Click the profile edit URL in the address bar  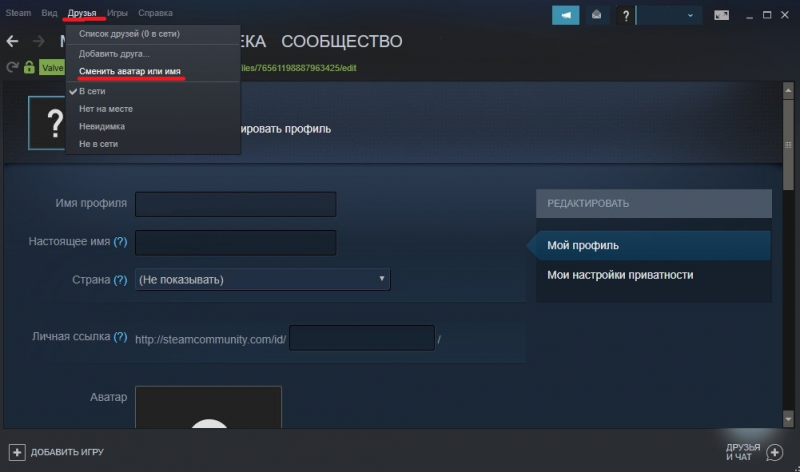[298, 68]
